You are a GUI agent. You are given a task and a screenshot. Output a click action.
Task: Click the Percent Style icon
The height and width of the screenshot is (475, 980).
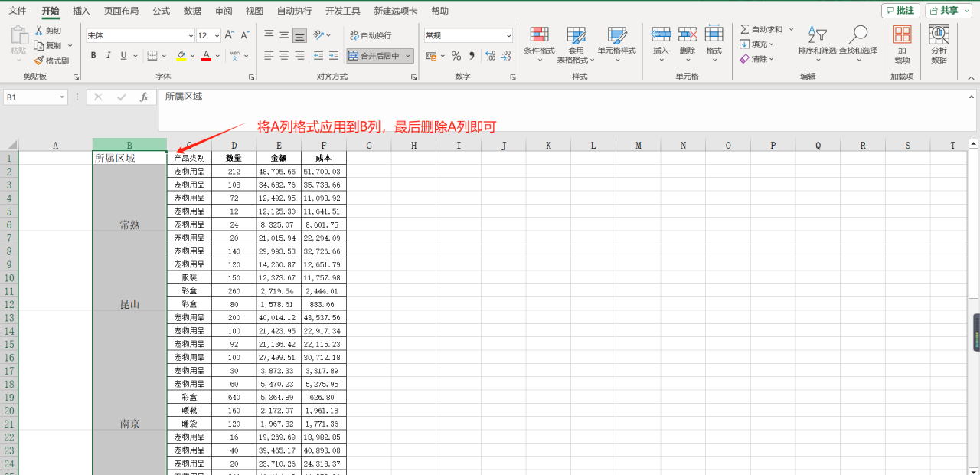tap(456, 55)
